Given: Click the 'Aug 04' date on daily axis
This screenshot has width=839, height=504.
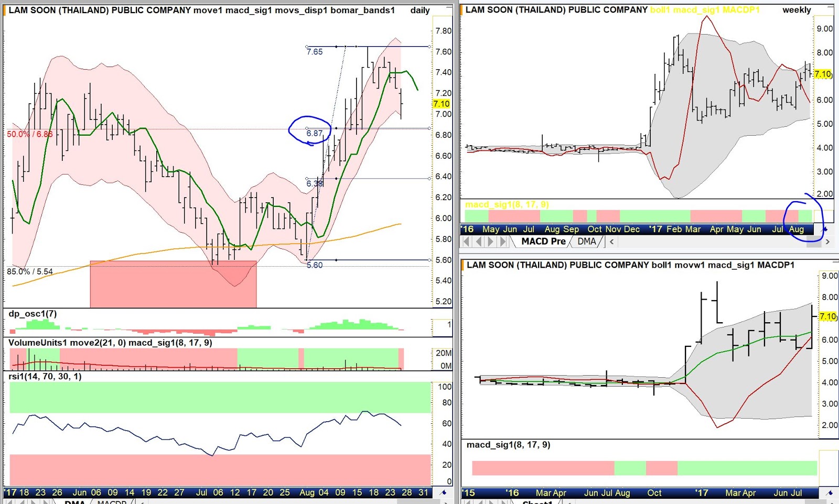Looking at the screenshot, I should (314, 492).
